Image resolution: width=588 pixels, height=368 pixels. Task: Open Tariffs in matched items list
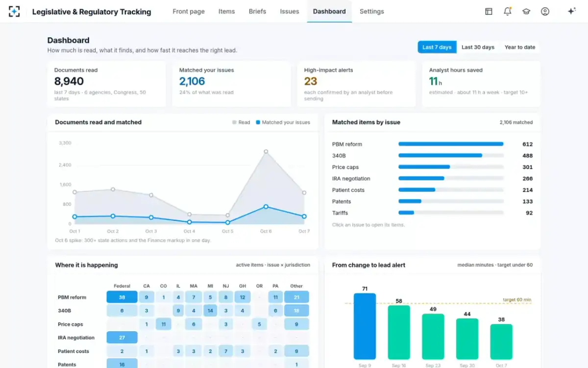[432, 213]
